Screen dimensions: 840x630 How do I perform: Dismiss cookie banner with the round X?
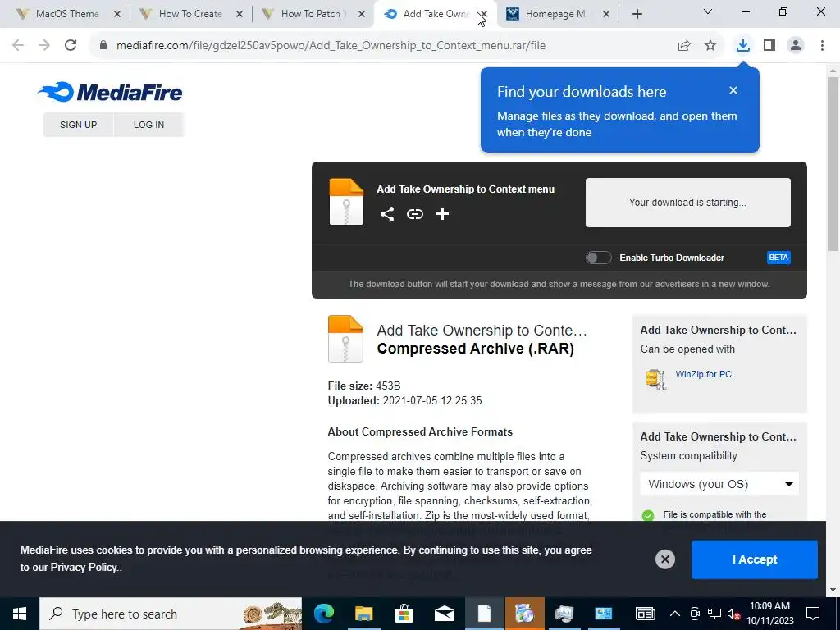tap(664, 559)
